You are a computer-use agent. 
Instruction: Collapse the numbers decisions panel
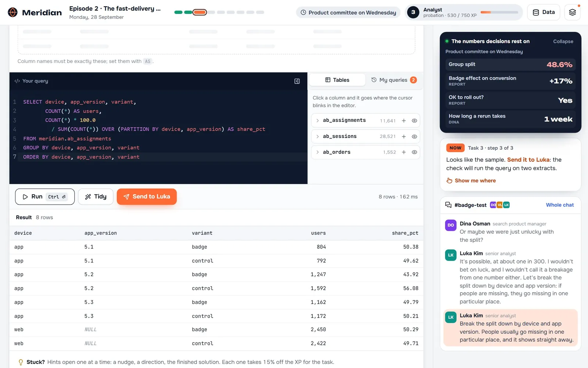[563, 42]
